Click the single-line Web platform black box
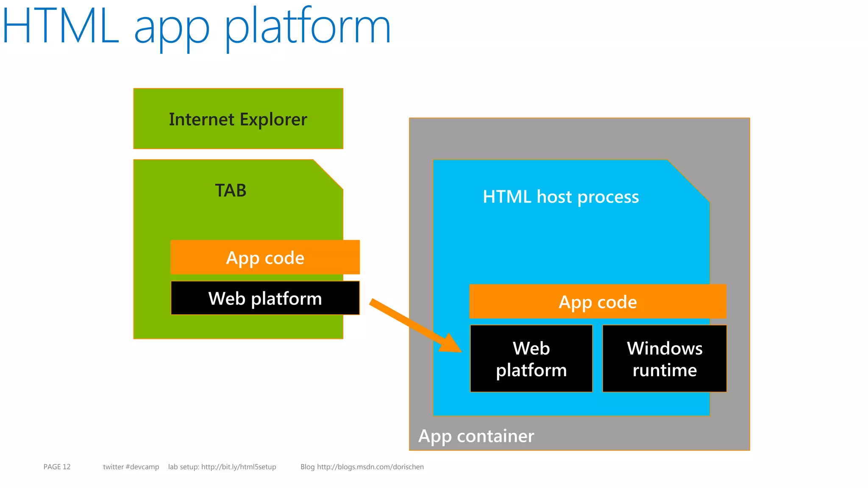This screenshot has height=488, width=868. pyautogui.click(x=265, y=298)
